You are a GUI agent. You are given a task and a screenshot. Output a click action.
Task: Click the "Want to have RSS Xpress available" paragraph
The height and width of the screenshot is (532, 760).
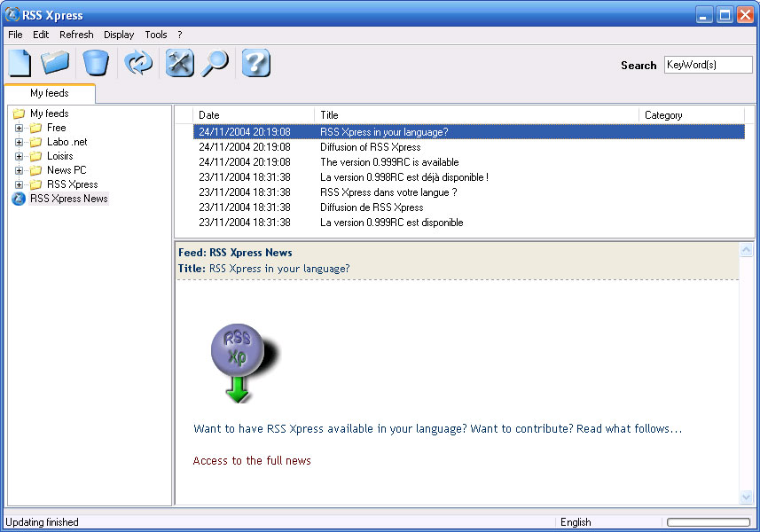[x=438, y=429]
